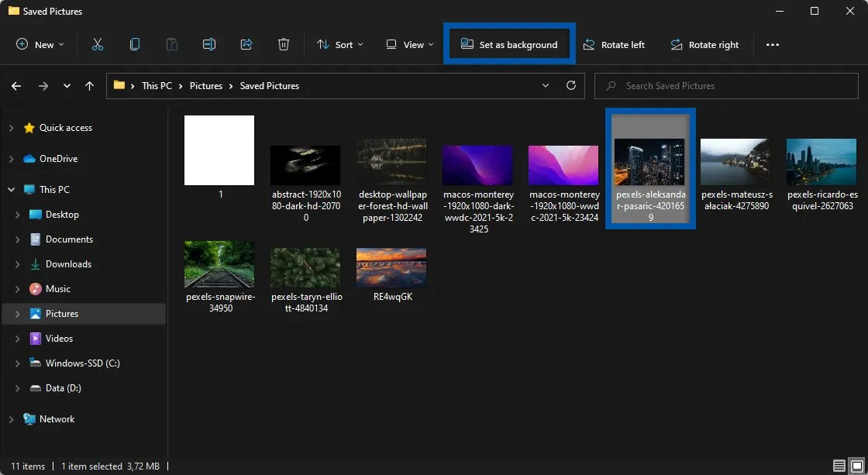Rename the selected file
The height and width of the screenshot is (475, 868).
[209, 44]
